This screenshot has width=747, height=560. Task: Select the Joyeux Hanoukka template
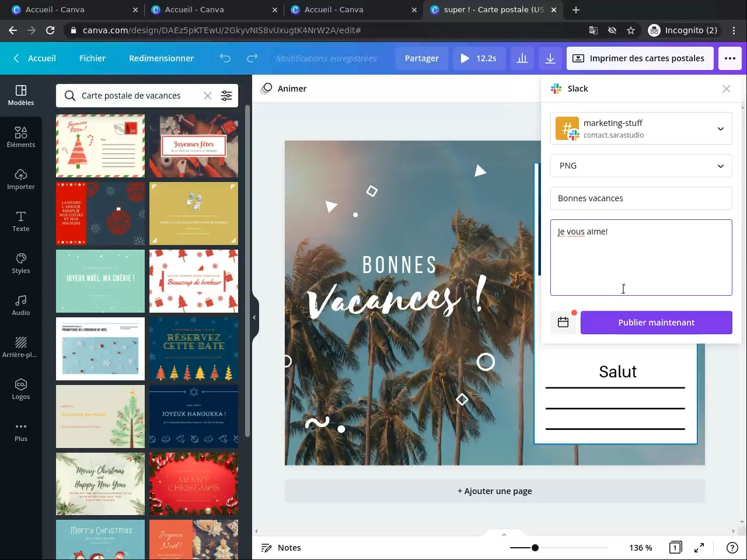(x=194, y=416)
